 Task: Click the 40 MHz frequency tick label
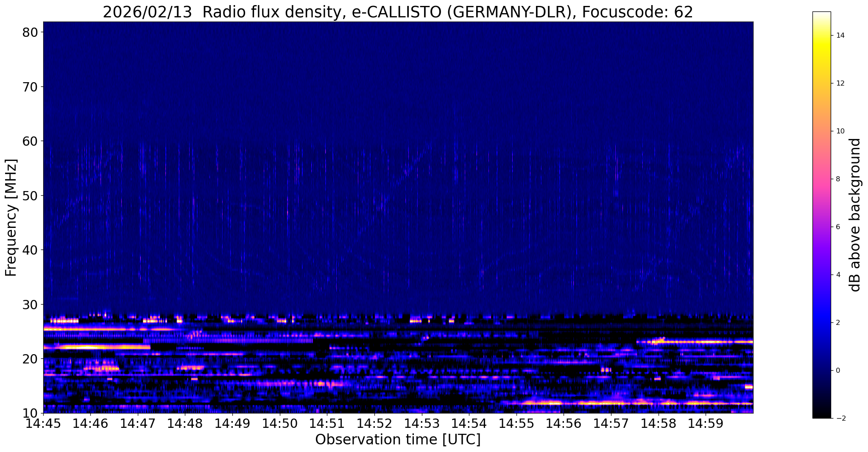30,250
